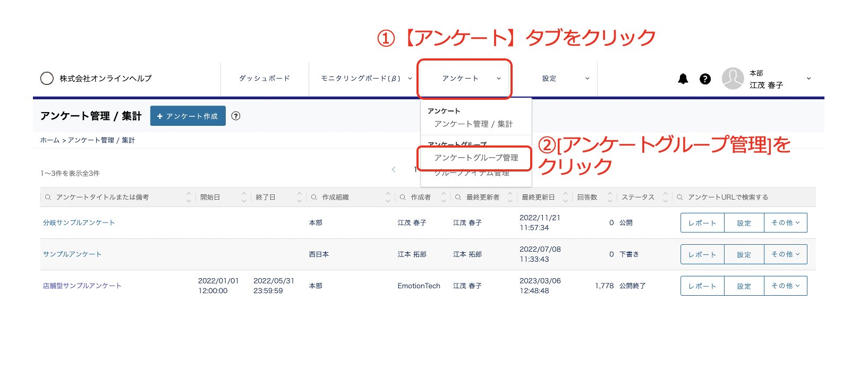Open レポート for サンプルアンケート row
The height and width of the screenshot is (378, 868).
[x=702, y=254]
